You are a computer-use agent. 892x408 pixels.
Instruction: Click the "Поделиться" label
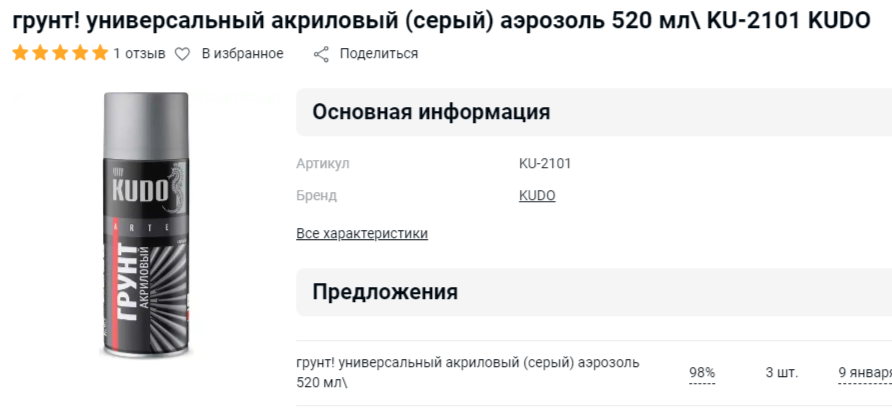point(378,54)
